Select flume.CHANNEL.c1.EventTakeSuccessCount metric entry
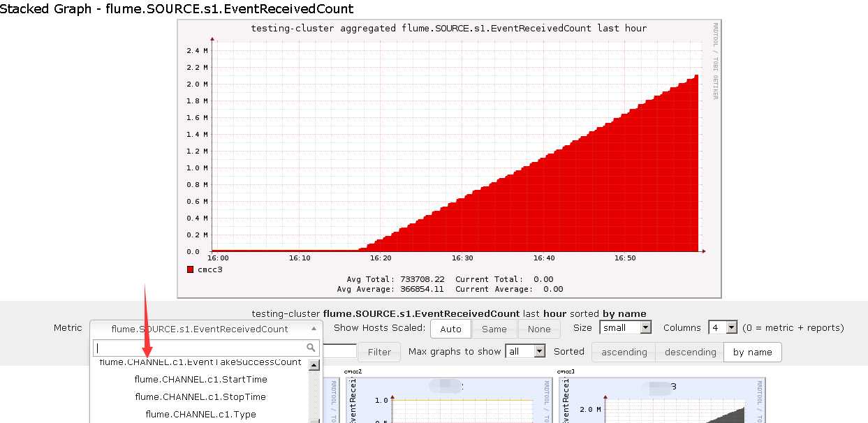Screen dimensions: 868x423 [200, 363]
